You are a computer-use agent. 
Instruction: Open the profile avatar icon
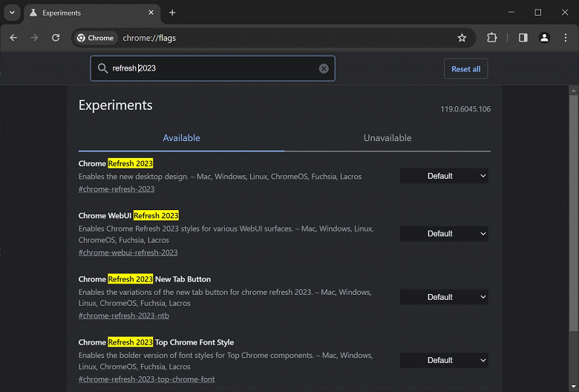coord(544,38)
